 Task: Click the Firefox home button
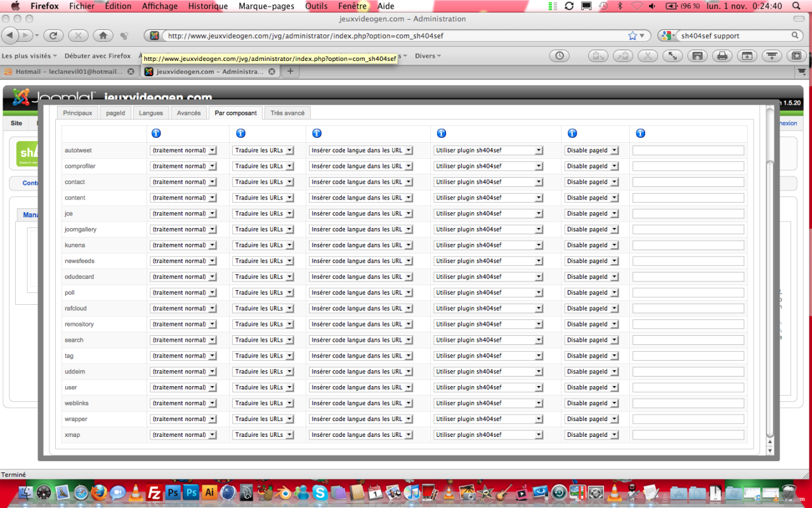[103, 36]
